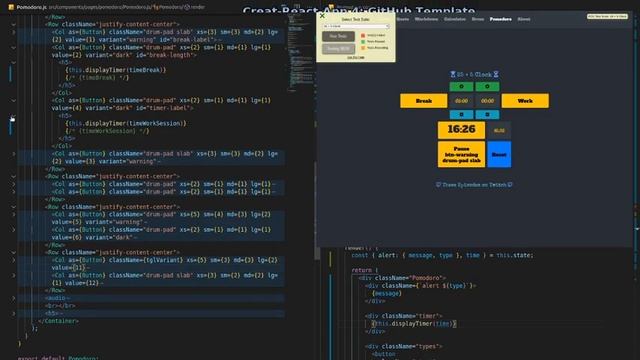Viewport: 640px width, 360px height.
Task: Open the Calculator nav item
Action: click(x=455, y=19)
